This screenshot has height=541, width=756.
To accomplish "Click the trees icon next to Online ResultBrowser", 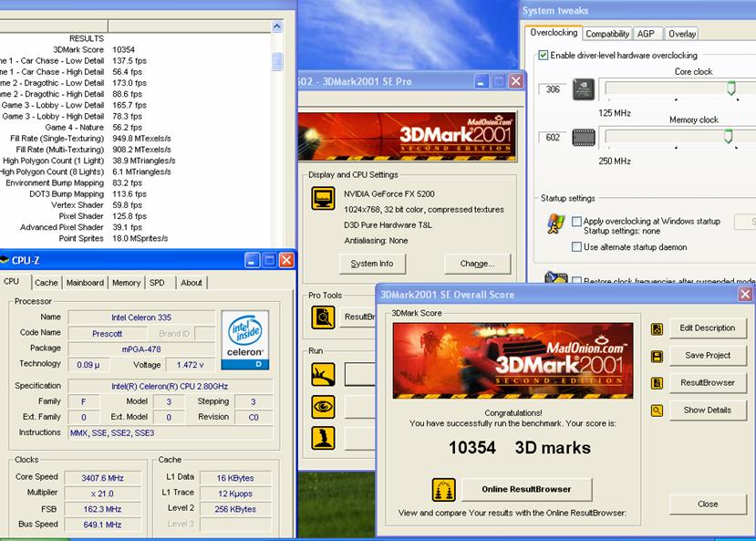I will pos(443,490).
